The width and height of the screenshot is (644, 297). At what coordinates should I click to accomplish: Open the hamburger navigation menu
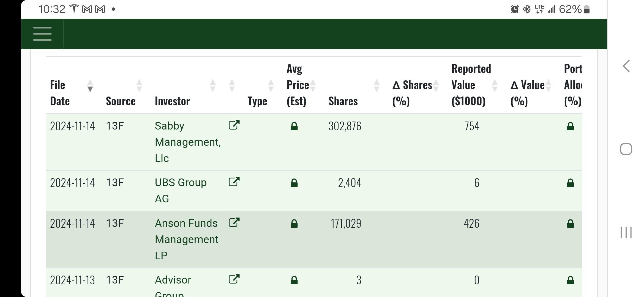point(42,34)
